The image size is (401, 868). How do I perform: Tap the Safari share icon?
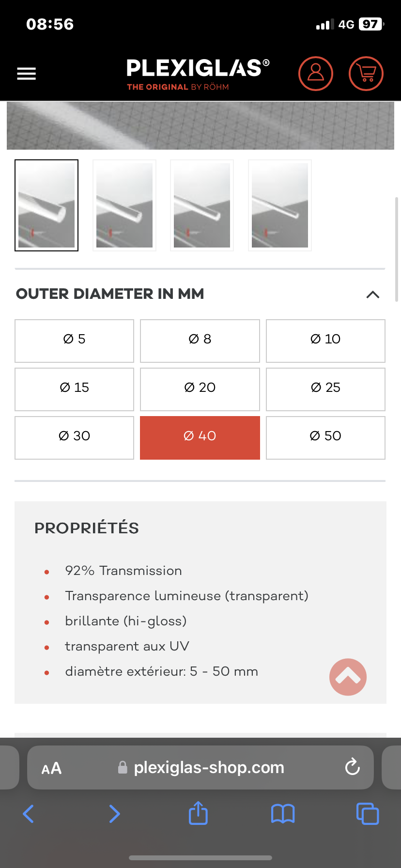tap(198, 813)
